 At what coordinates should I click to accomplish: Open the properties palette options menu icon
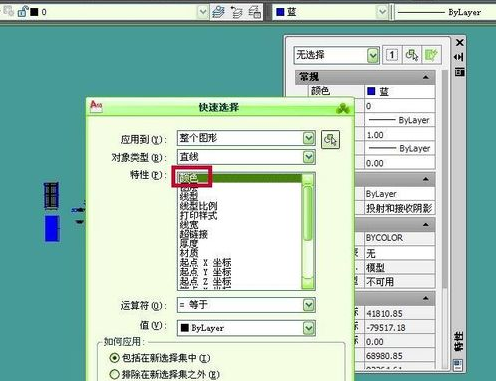tap(460, 72)
